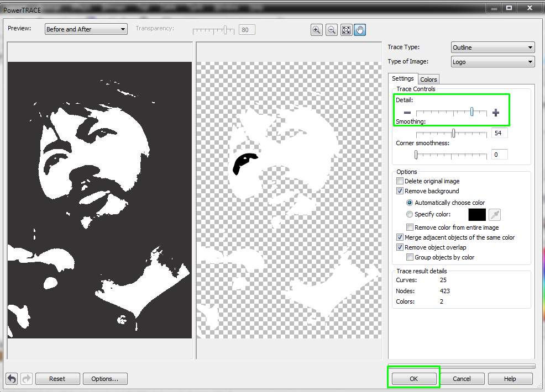Click the Corner smoothness slider handle
The image size is (545, 392).
tap(416, 155)
